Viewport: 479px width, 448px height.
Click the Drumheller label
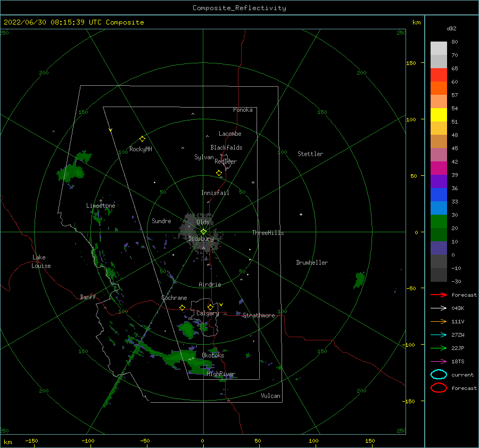(x=312, y=263)
